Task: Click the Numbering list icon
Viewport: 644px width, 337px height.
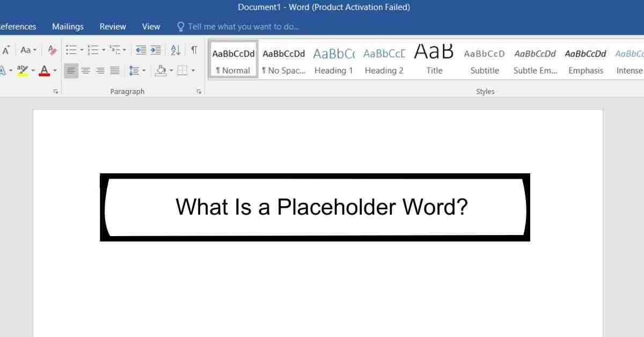Action: point(93,50)
